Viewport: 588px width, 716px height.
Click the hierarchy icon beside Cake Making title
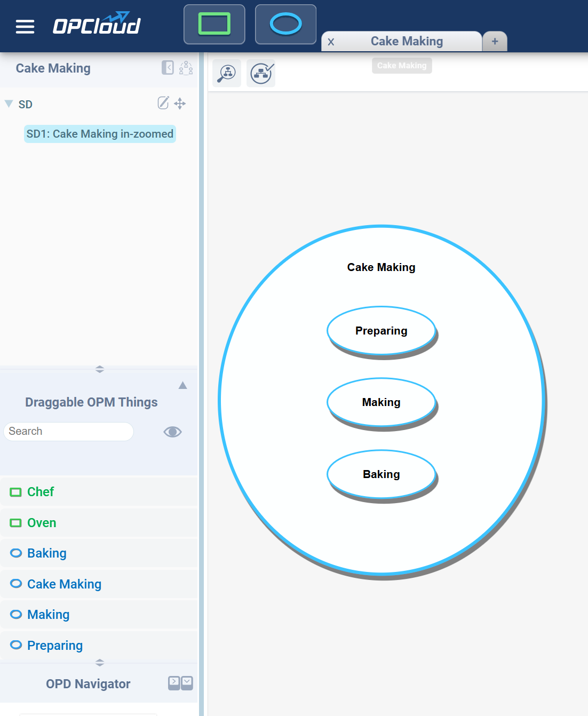[186, 68]
